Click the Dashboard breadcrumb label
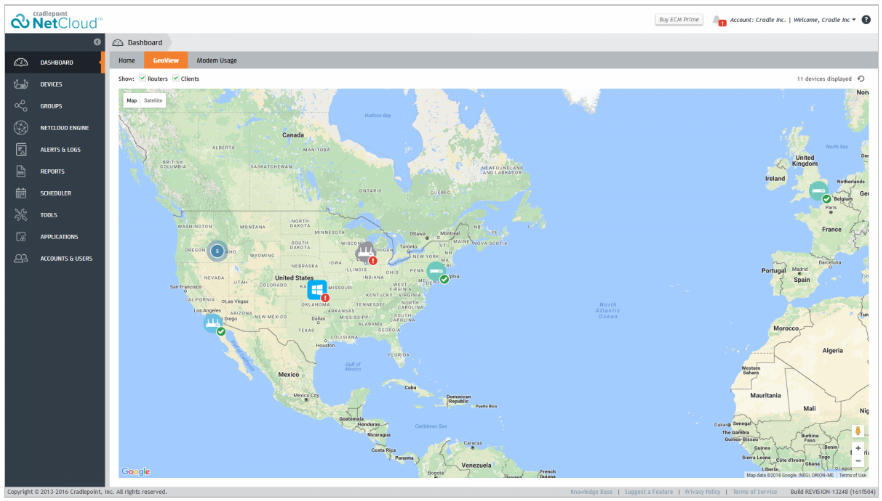This screenshot has height=501, width=882. click(145, 42)
